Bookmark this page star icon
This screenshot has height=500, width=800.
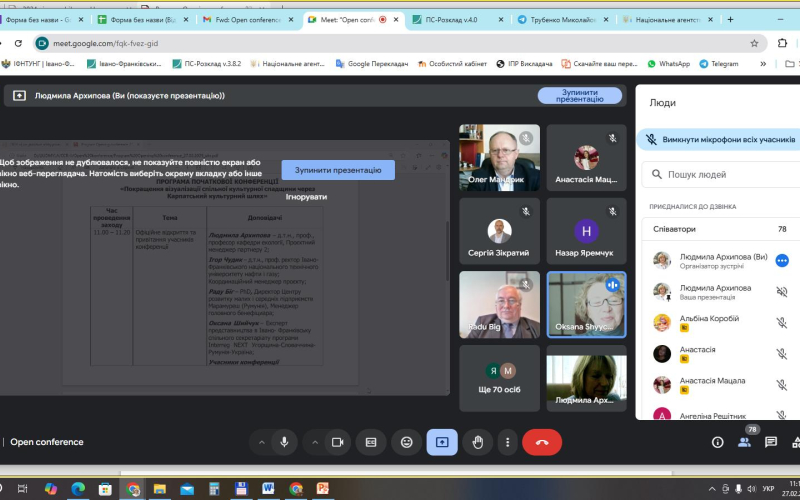point(754,43)
